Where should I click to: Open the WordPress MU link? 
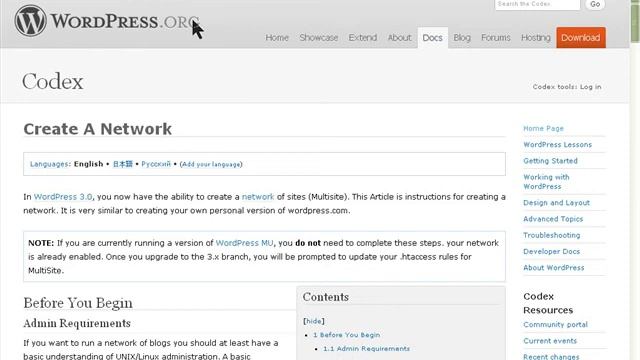[x=244, y=243]
